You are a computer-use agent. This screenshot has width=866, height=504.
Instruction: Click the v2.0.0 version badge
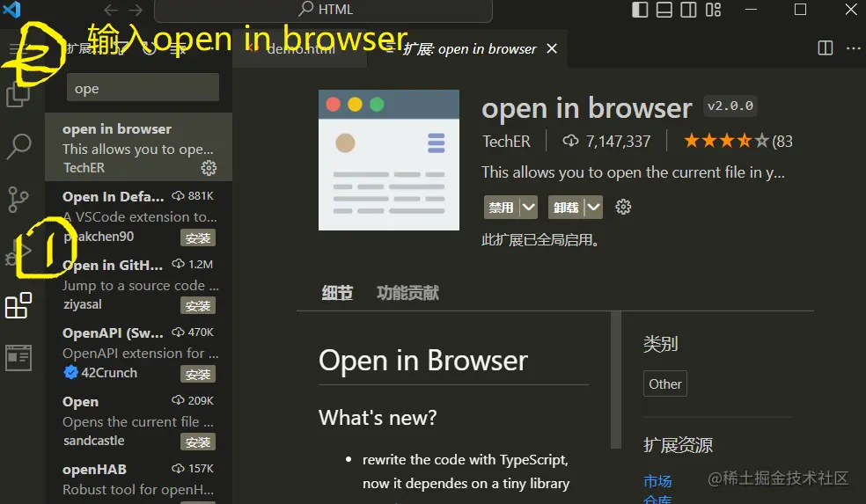[x=730, y=106]
